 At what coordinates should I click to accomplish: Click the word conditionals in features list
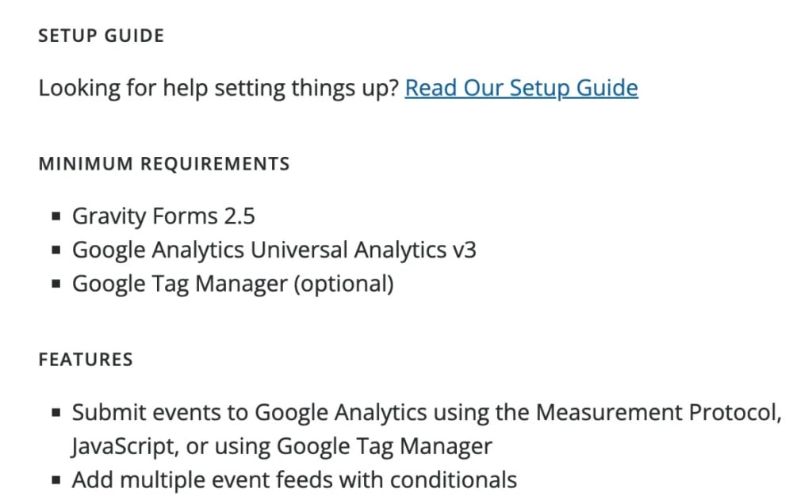pyautogui.click(x=454, y=480)
